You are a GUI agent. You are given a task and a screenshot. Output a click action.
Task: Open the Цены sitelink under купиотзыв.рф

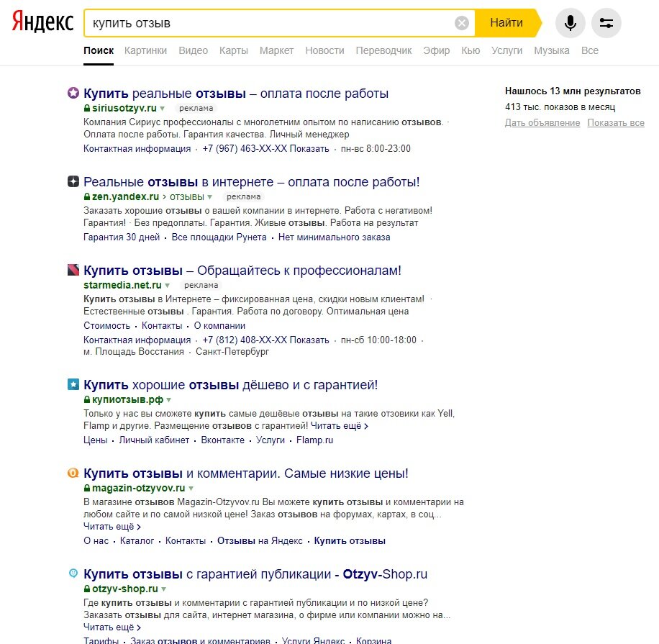click(96, 440)
